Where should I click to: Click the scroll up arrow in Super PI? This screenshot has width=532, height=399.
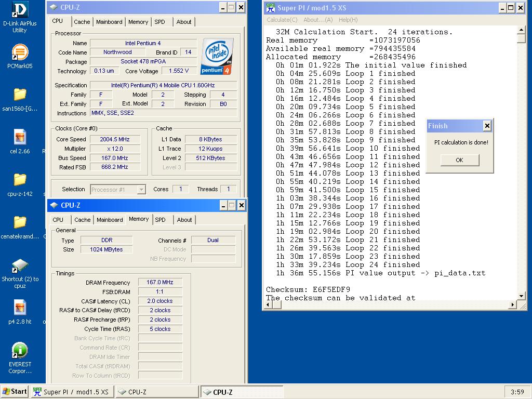point(522,30)
